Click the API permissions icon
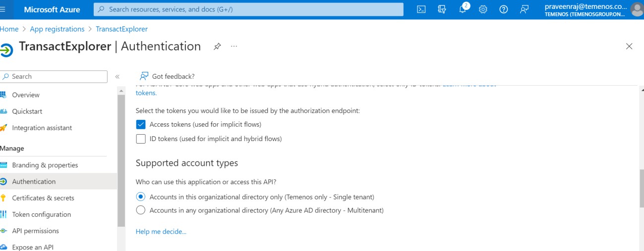 click(3, 231)
